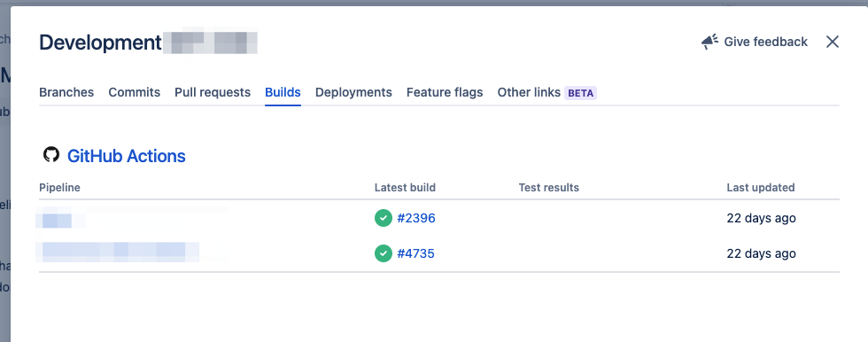Click the Give feedback button
Screen dimensions: 868x342
tap(755, 42)
